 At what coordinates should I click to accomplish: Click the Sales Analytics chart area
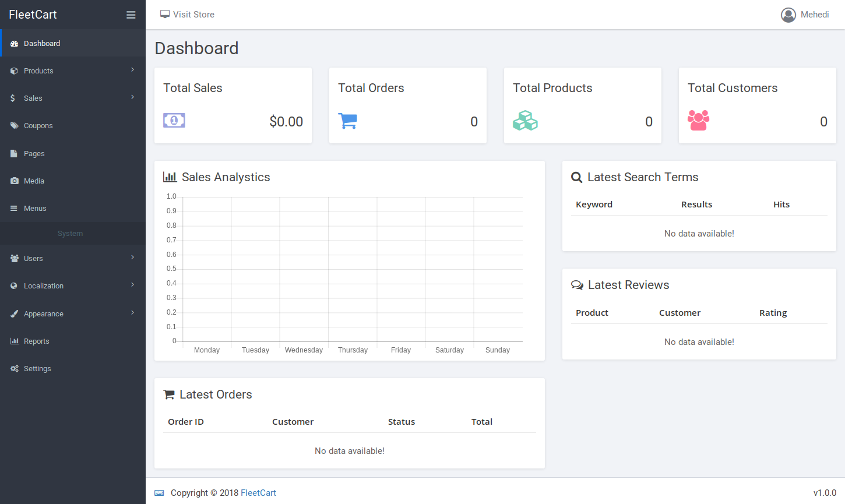pyautogui.click(x=350, y=268)
